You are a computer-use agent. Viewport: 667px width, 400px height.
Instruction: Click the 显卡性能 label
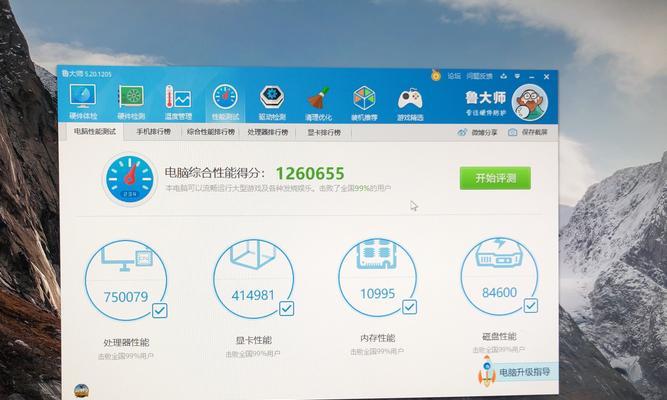(254, 340)
